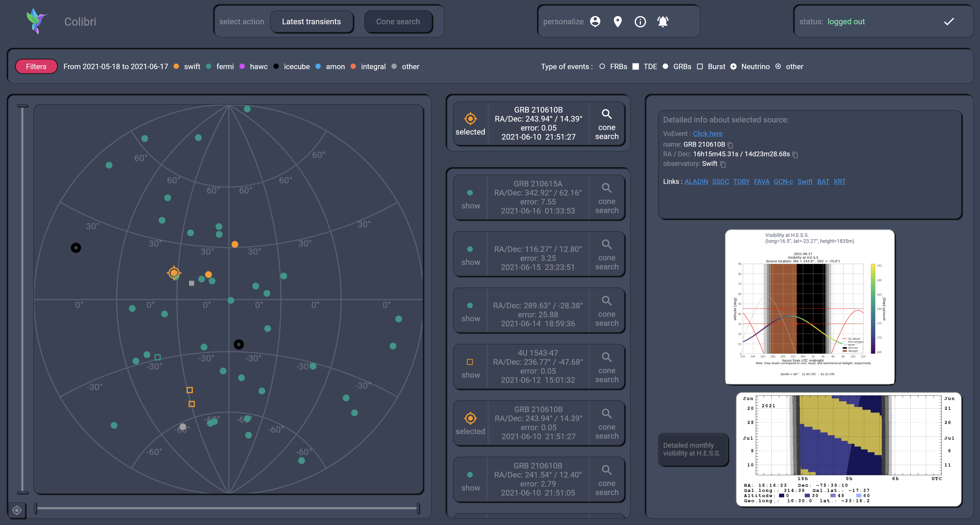Click the notification bell icon

663,22
